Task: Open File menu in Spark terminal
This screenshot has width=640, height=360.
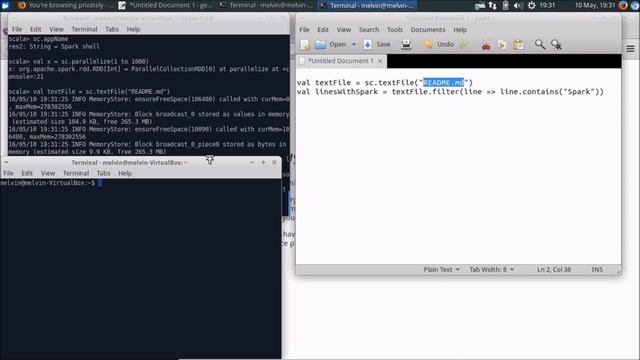Action: (x=17, y=29)
